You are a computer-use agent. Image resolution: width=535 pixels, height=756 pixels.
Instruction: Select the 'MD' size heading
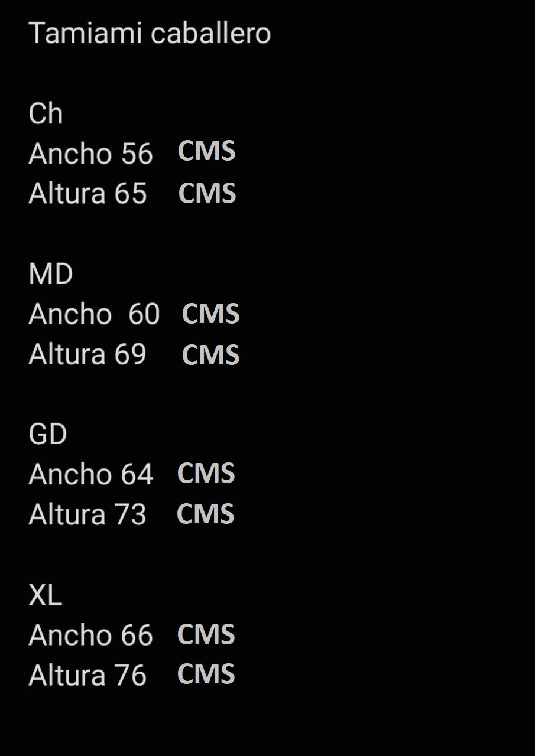coord(50,275)
